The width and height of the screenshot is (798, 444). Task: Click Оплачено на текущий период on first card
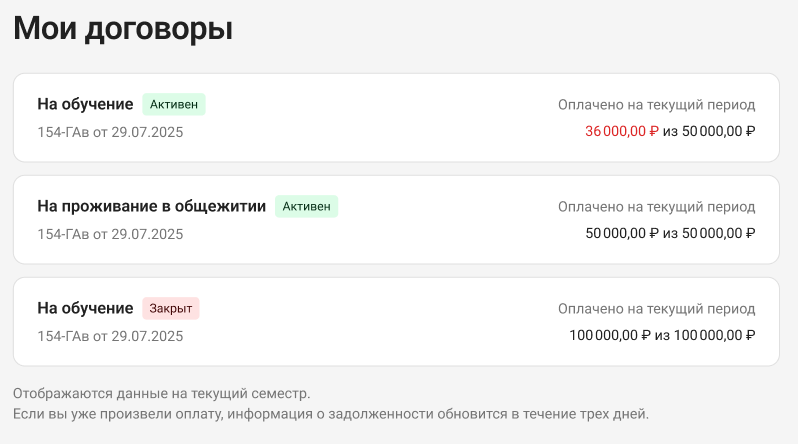click(x=656, y=105)
